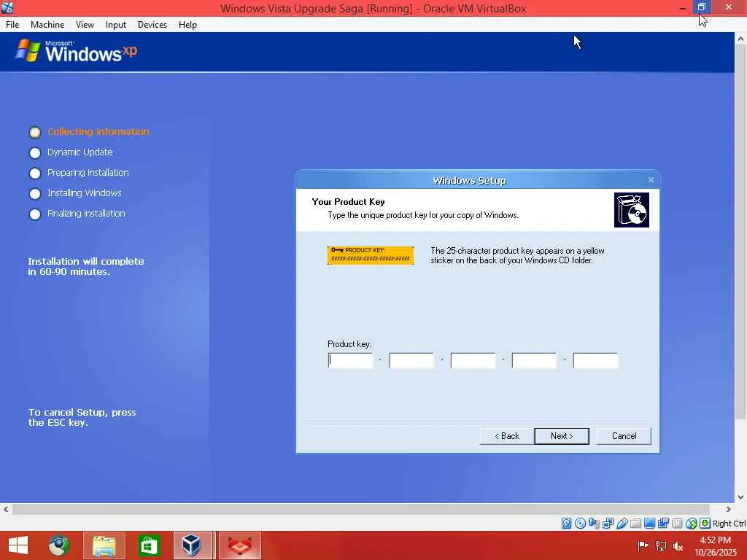The image size is (747, 560).
Task: Click the virtualization features V icon
Action: click(677, 524)
